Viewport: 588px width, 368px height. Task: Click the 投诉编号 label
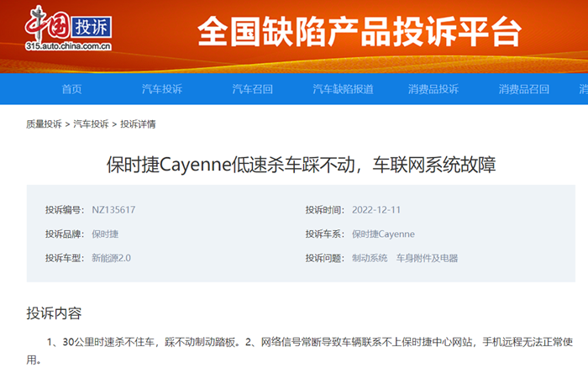coord(65,210)
